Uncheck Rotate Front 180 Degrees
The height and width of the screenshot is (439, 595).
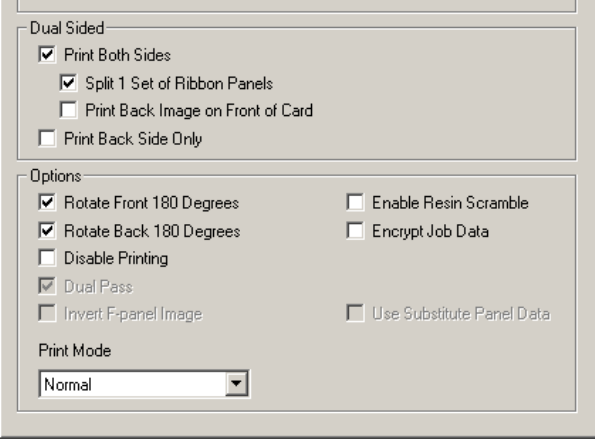click(47, 202)
